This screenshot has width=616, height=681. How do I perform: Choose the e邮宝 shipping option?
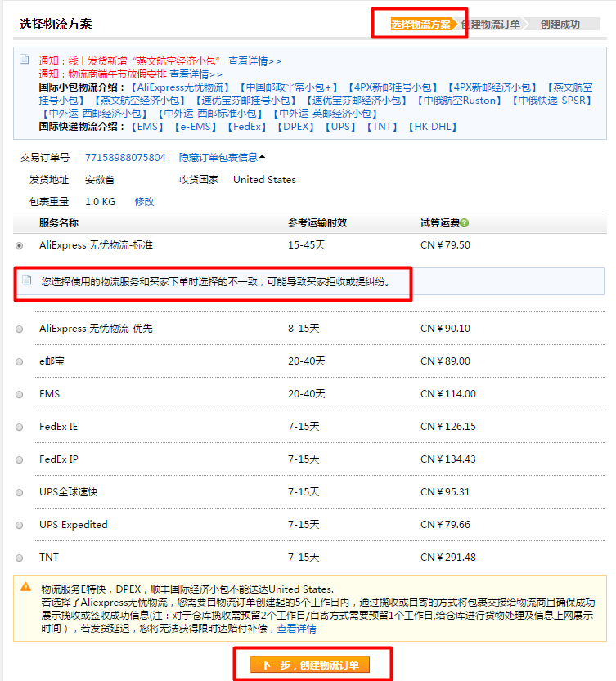pyautogui.click(x=20, y=361)
